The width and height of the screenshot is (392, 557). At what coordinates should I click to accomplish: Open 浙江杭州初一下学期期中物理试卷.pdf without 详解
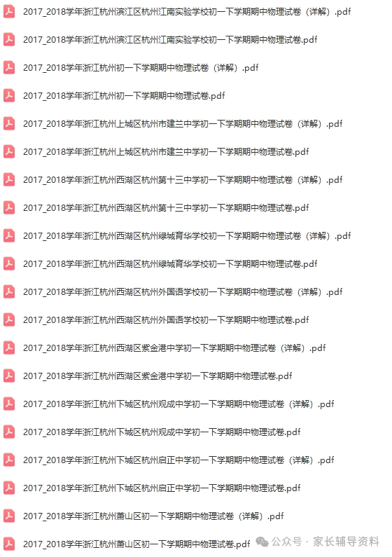124,95
